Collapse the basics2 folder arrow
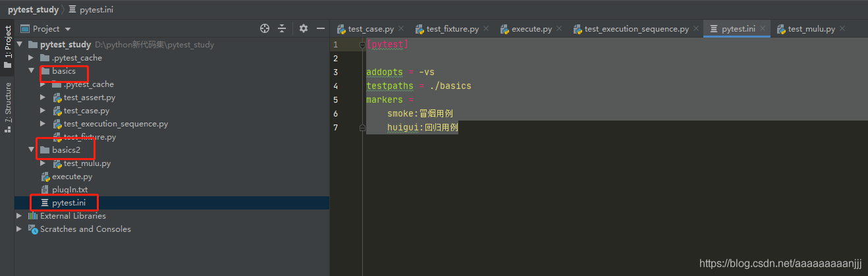This screenshot has width=868, height=276. point(31,150)
